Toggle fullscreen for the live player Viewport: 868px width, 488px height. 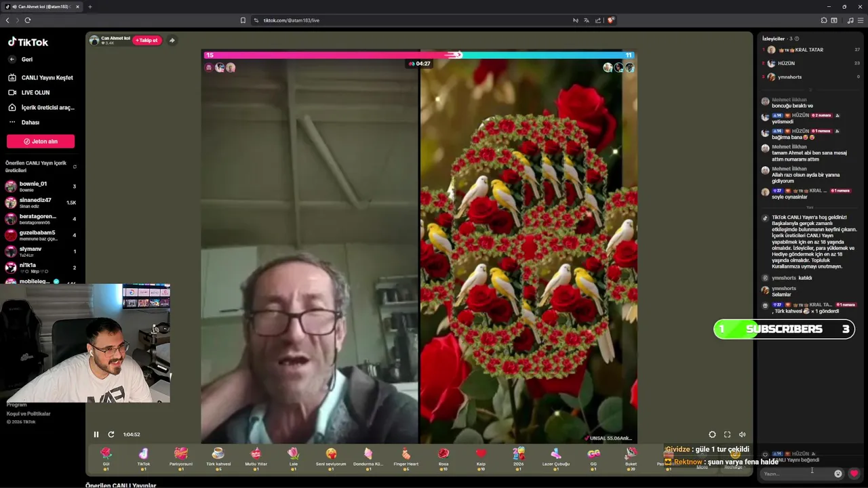click(x=727, y=434)
